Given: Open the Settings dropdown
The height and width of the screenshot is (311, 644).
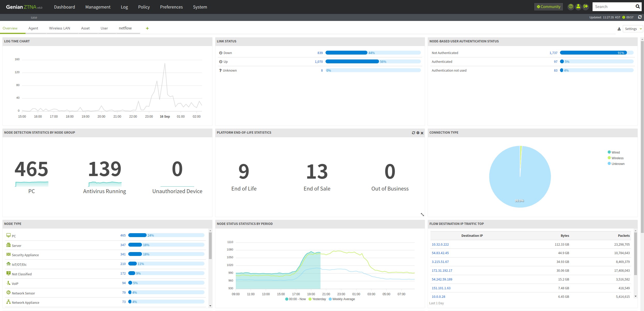Looking at the screenshot, I should click(x=633, y=29).
